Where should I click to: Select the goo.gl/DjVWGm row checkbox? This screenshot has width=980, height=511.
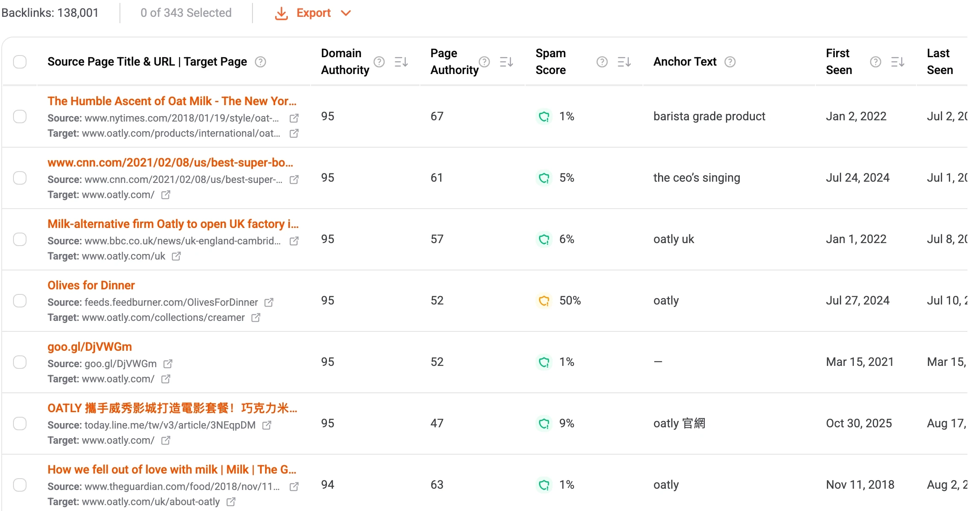pyautogui.click(x=20, y=362)
